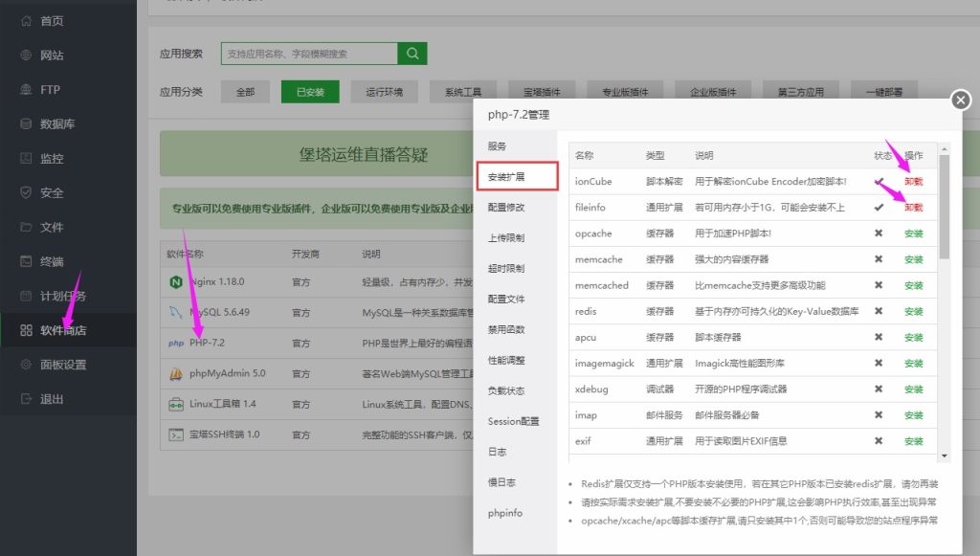
Task: Select phpinfo in the PHP management menu
Action: click(505, 513)
